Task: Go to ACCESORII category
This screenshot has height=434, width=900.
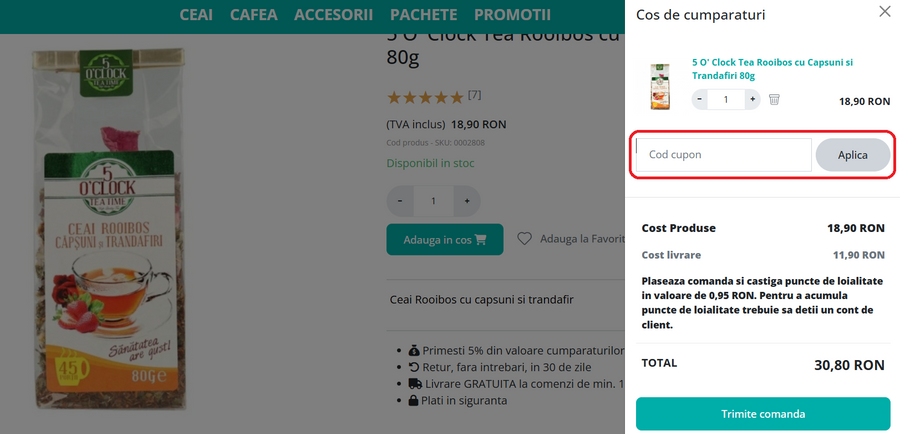Action: (x=333, y=15)
